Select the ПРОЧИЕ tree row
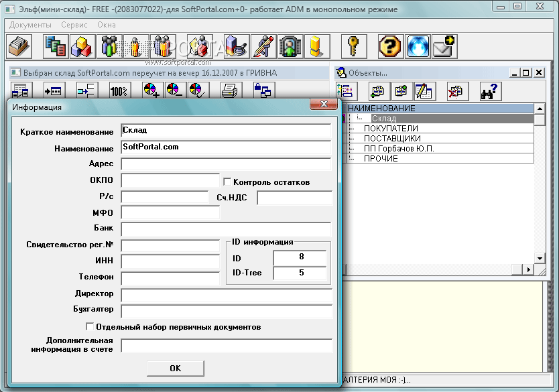The width and height of the screenshot is (559, 392). click(x=440, y=158)
